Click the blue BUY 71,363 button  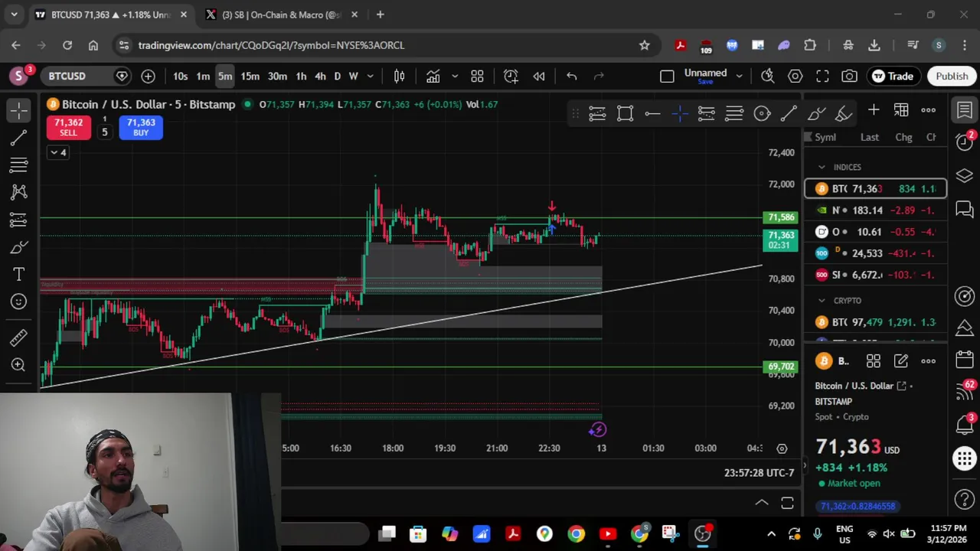click(x=141, y=127)
